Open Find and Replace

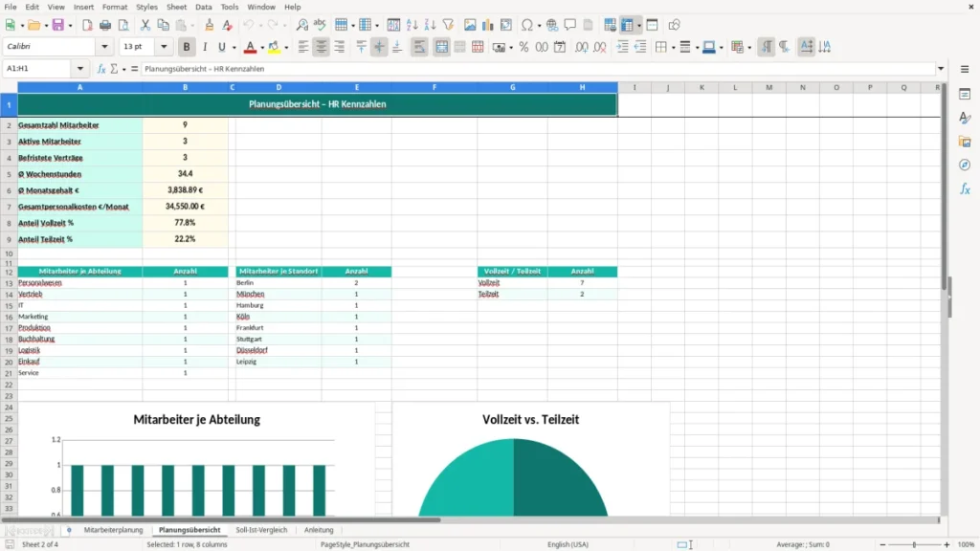pos(301,25)
